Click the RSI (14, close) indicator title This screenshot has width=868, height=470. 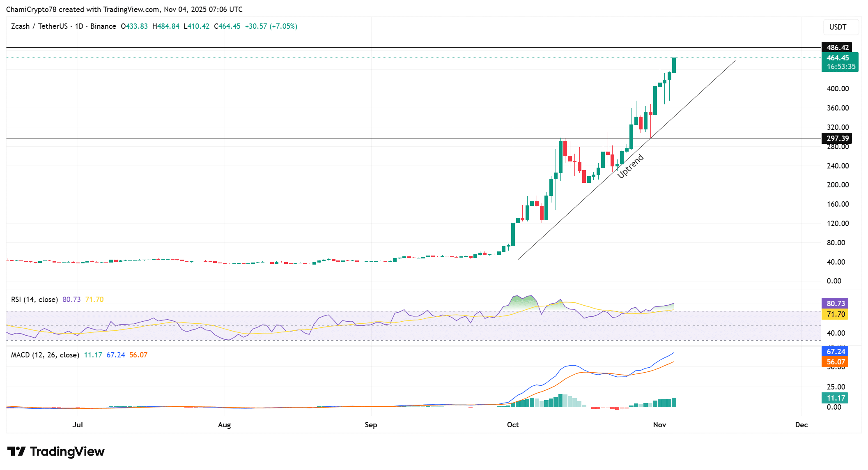pos(34,299)
